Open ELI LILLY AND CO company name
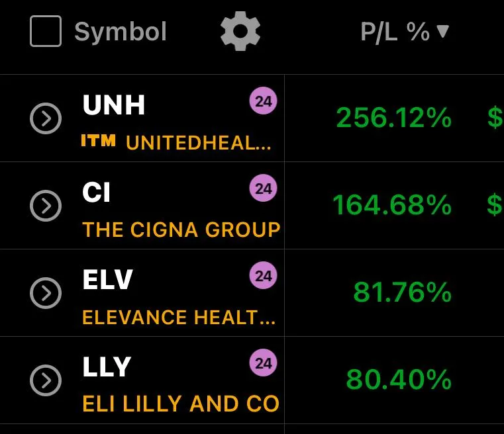 [x=181, y=404]
